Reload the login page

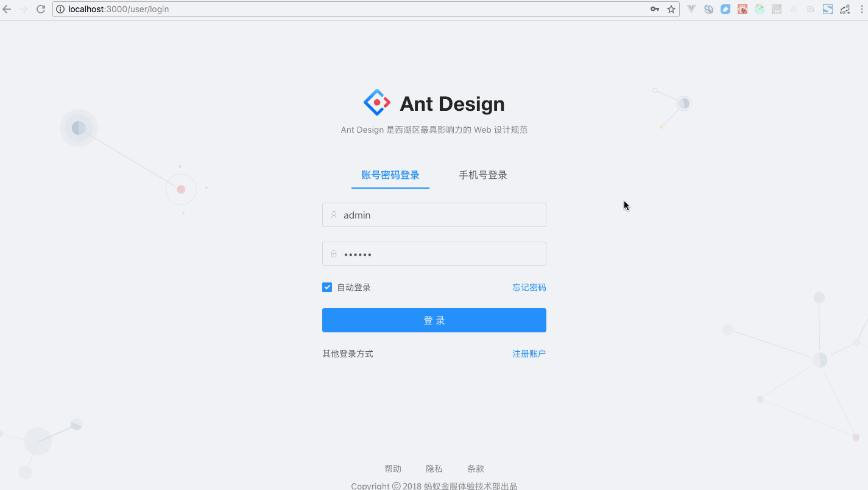pos(41,9)
